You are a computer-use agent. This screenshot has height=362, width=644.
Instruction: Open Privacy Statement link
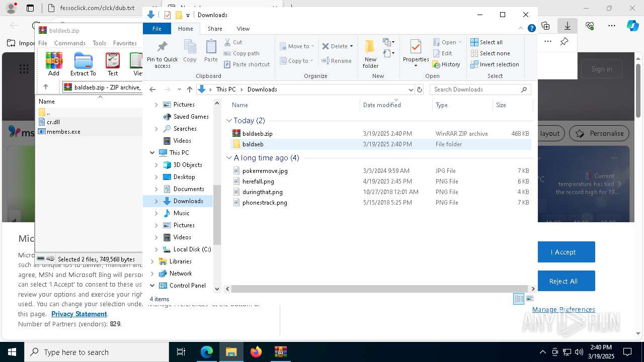click(x=79, y=314)
